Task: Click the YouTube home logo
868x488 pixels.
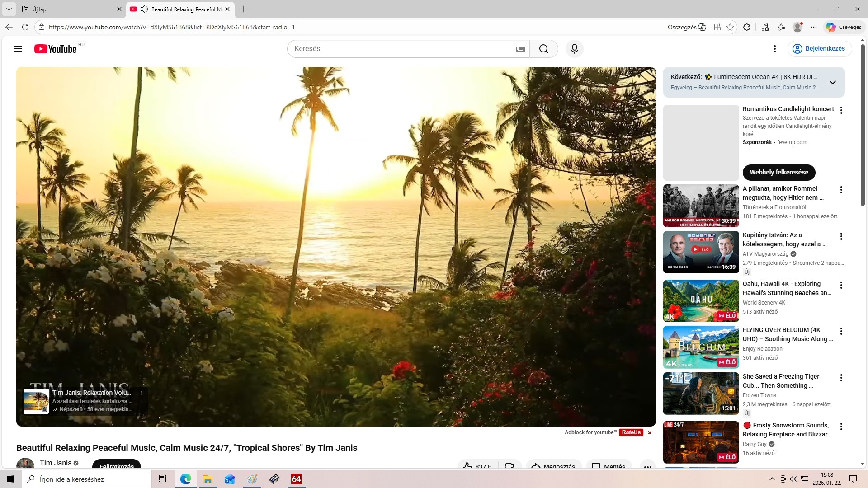Action: [x=55, y=49]
